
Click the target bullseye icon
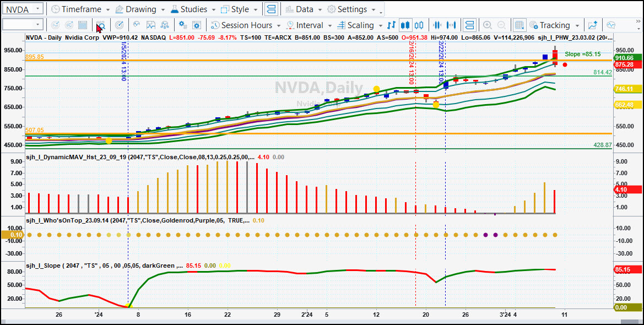(x=119, y=25)
